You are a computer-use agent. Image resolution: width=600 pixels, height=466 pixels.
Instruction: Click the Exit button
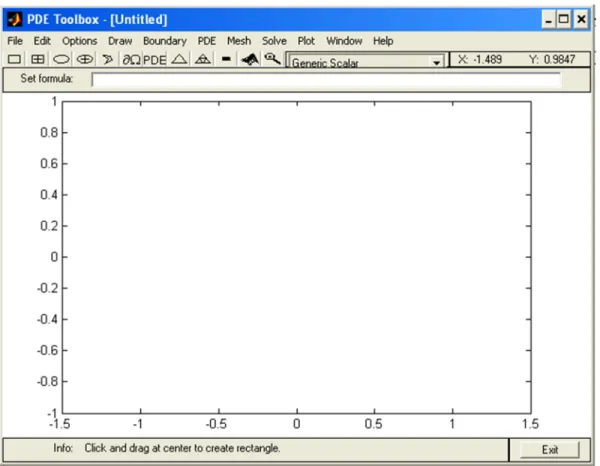click(549, 450)
